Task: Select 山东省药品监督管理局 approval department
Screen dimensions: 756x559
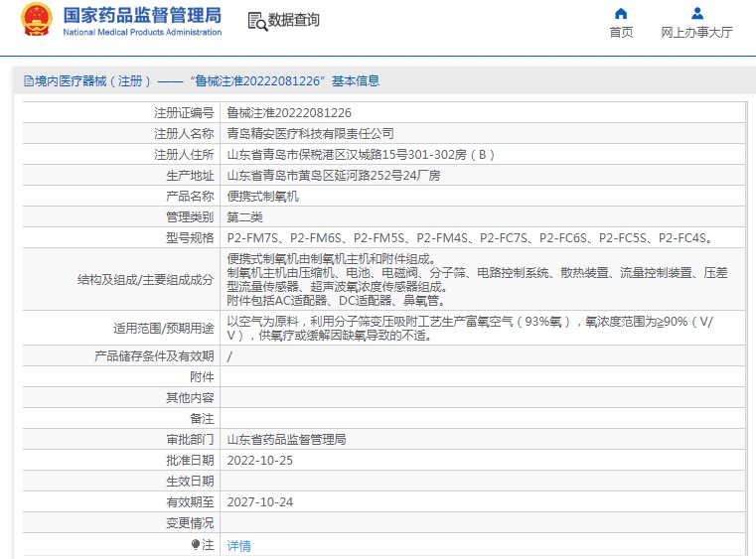Action: click(x=286, y=440)
